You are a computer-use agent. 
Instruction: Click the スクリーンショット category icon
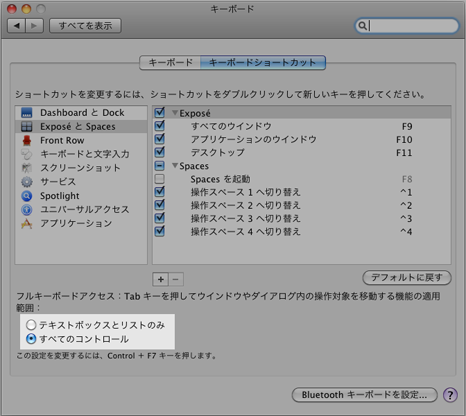pos(27,168)
